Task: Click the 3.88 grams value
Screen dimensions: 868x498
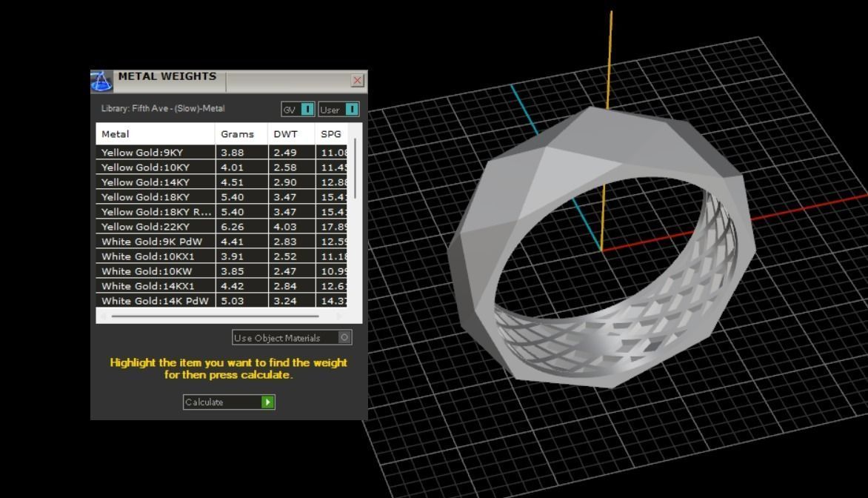Action: tap(232, 153)
